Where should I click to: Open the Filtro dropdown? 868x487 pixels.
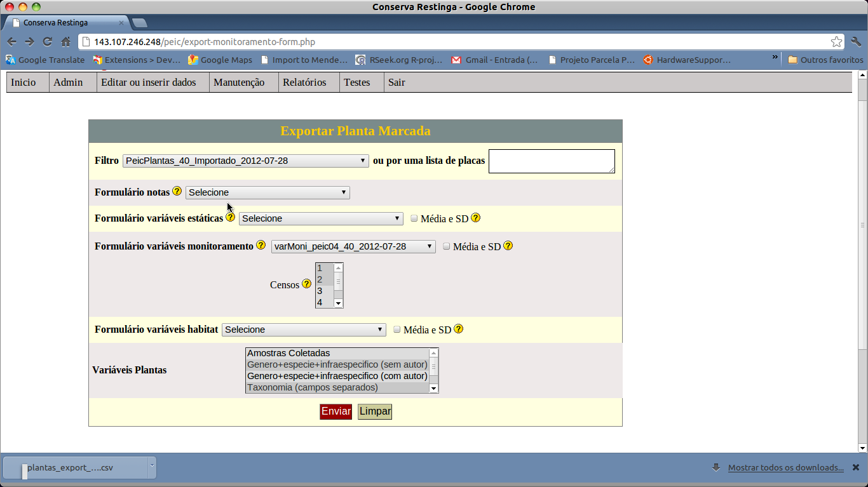point(245,161)
